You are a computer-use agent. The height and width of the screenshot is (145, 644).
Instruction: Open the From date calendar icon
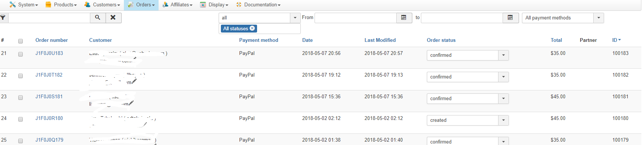pyautogui.click(x=404, y=18)
